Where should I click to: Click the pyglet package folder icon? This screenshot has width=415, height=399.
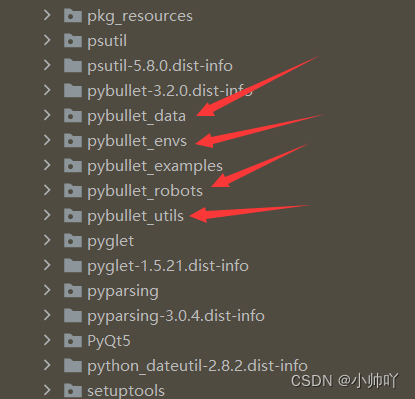pyautogui.click(x=73, y=240)
